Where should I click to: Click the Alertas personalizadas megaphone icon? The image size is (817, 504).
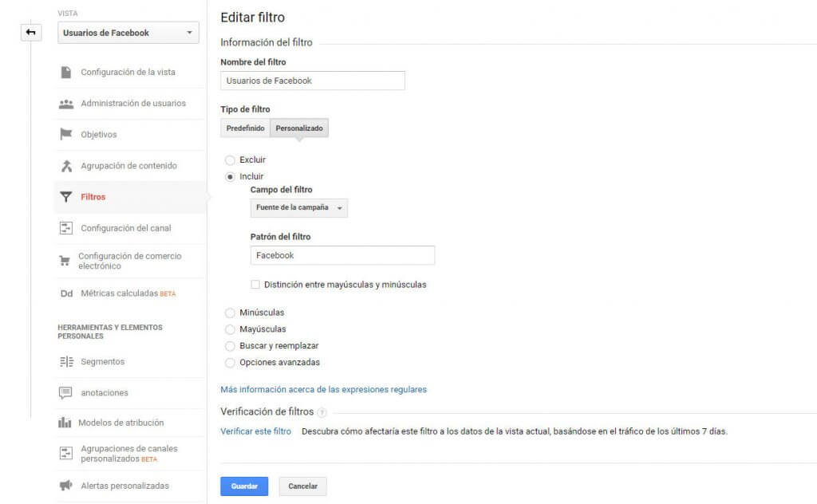click(66, 486)
